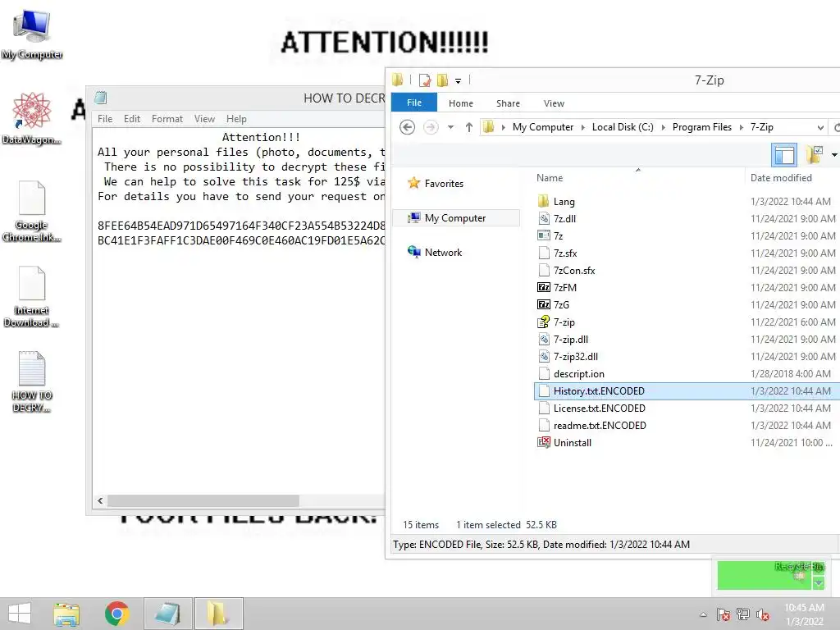
Task: Open the Windows Start button
Action: point(20,614)
